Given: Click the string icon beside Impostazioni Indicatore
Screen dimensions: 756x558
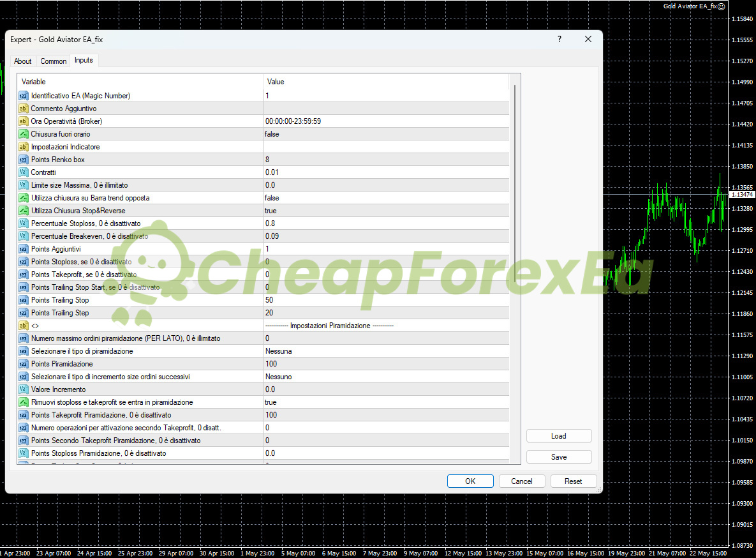Looking at the screenshot, I should 23,147.
